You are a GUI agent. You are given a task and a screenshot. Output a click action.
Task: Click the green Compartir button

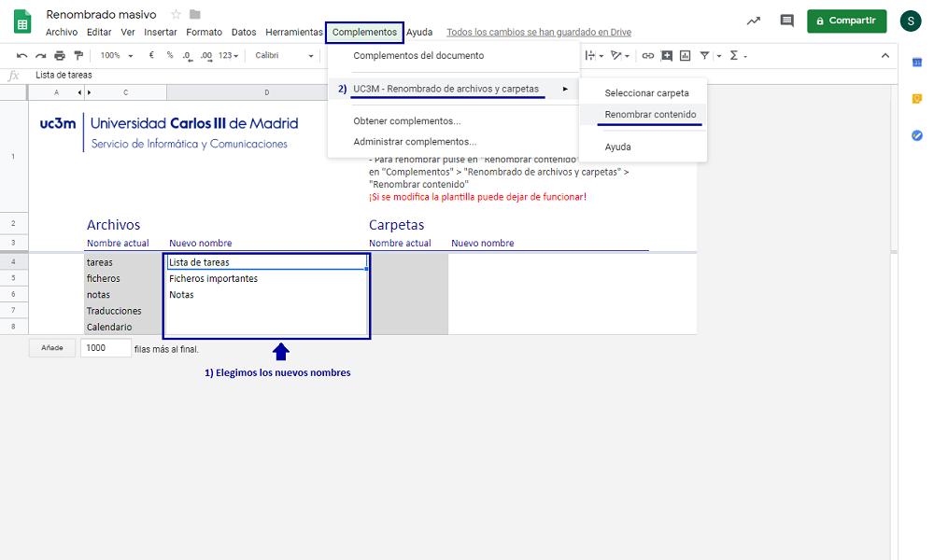coord(846,21)
